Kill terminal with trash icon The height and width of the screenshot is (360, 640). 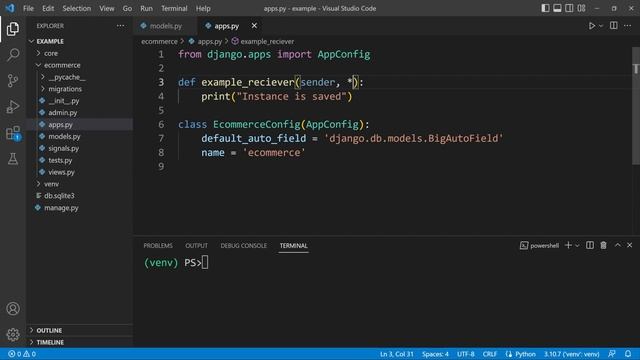tap(603, 245)
